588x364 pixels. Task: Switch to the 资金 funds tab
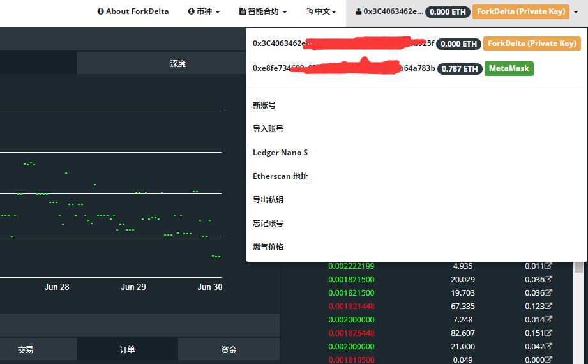(x=229, y=350)
